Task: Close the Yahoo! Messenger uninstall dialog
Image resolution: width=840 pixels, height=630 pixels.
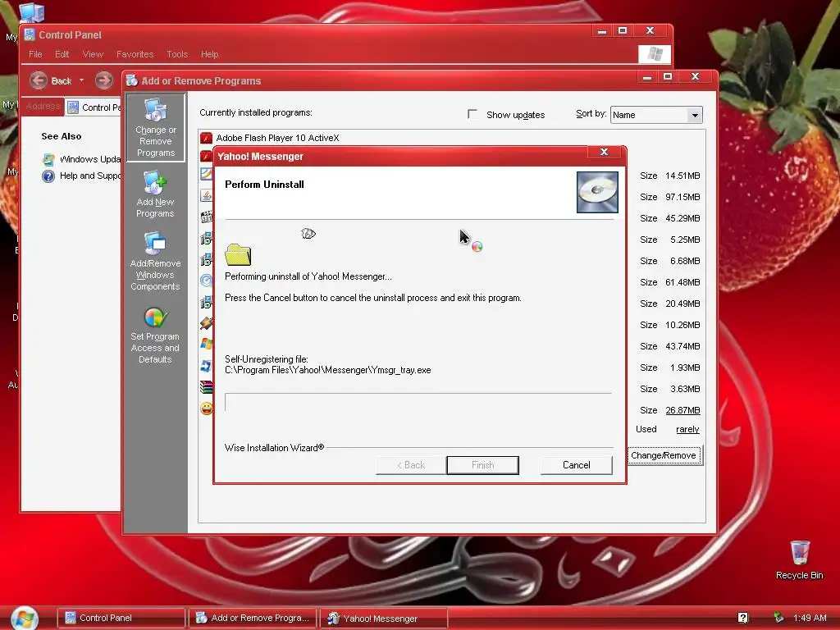Action: click(604, 152)
